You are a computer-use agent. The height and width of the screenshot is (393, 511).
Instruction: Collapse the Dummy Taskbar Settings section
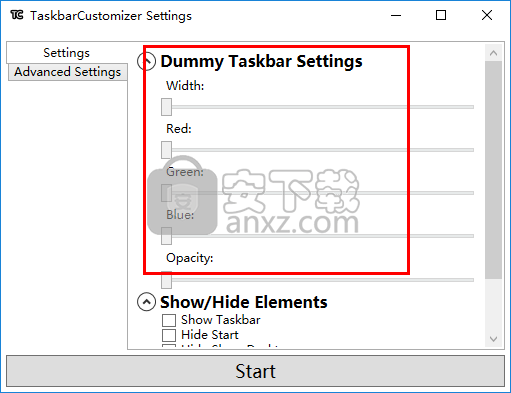146,61
